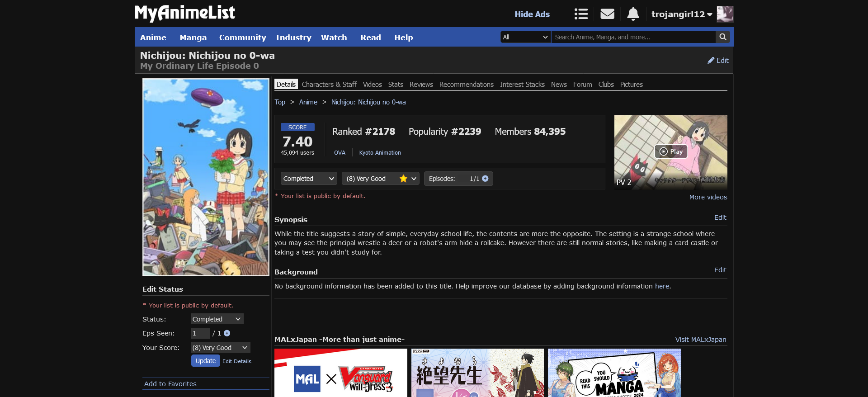Click the search magnifier button
Image resolution: width=868 pixels, height=397 pixels.
click(723, 37)
